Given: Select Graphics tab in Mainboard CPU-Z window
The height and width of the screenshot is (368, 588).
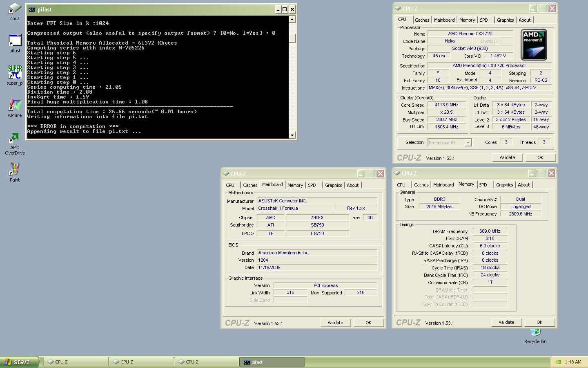Looking at the screenshot, I should 334,185.
